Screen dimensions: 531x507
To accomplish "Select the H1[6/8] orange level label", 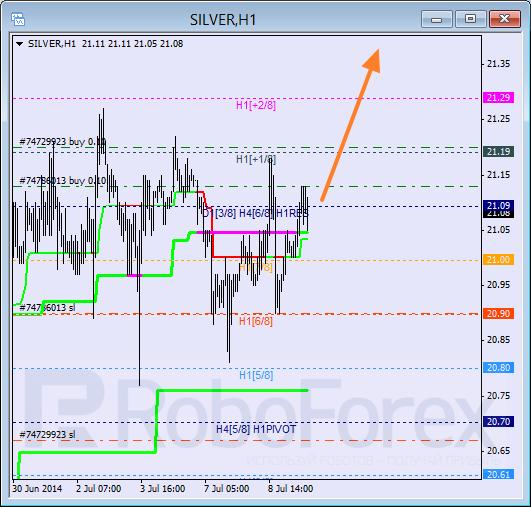I will pos(256,321).
